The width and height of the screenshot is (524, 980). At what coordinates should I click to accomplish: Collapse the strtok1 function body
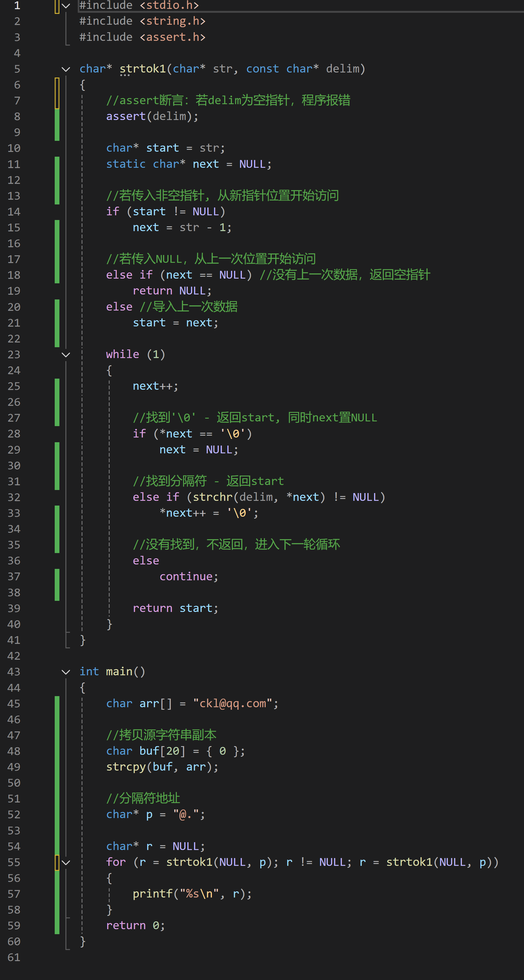[x=66, y=69]
